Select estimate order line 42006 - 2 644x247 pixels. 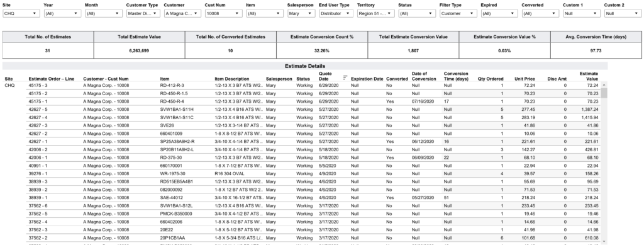(38, 149)
